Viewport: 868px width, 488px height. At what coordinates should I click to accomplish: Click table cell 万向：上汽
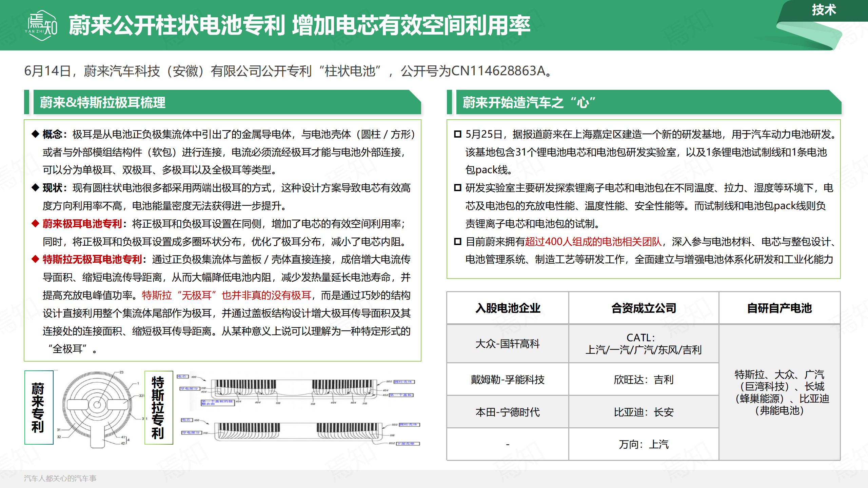tap(644, 444)
